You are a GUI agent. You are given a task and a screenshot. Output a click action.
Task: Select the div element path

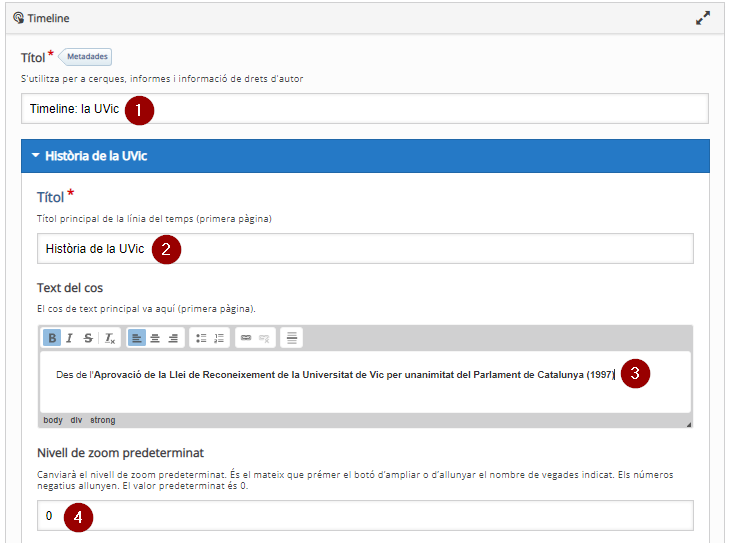click(x=76, y=420)
